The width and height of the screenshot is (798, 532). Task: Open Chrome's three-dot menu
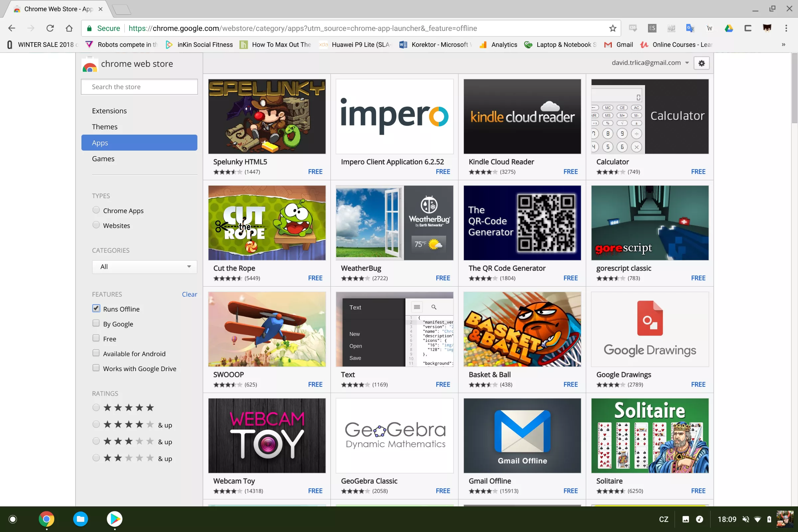pyautogui.click(x=786, y=28)
